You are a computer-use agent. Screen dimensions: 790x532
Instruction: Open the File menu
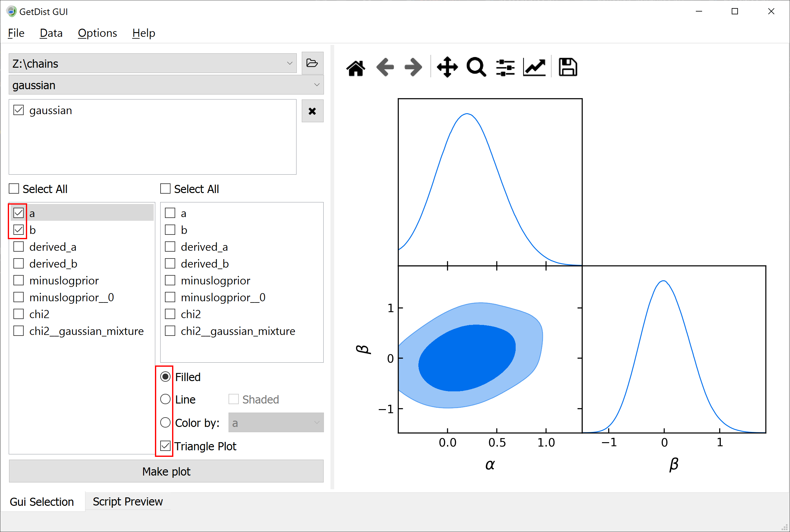coord(16,33)
